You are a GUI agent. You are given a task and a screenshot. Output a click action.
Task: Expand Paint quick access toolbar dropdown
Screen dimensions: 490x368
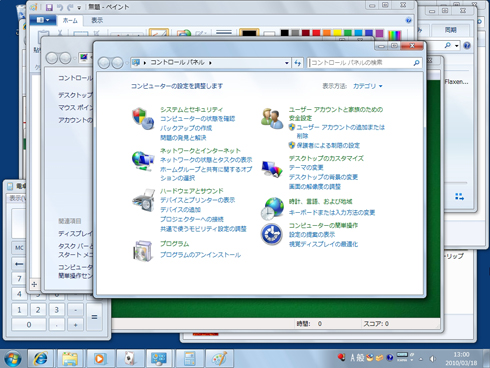tap(79, 8)
